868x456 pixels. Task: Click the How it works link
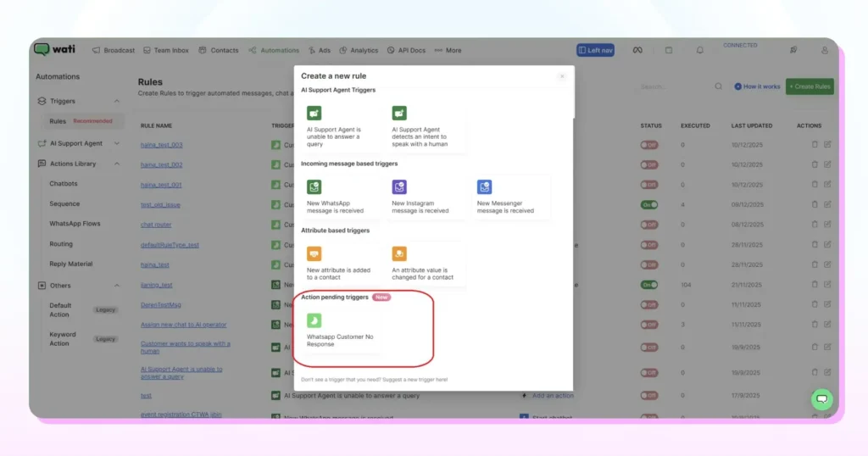(x=757, y=86)
